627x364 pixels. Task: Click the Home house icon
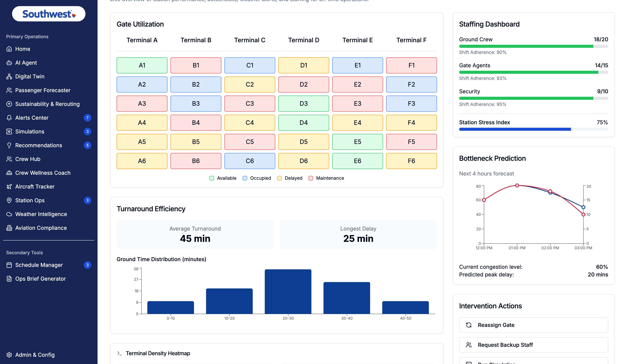pos(9,49)
